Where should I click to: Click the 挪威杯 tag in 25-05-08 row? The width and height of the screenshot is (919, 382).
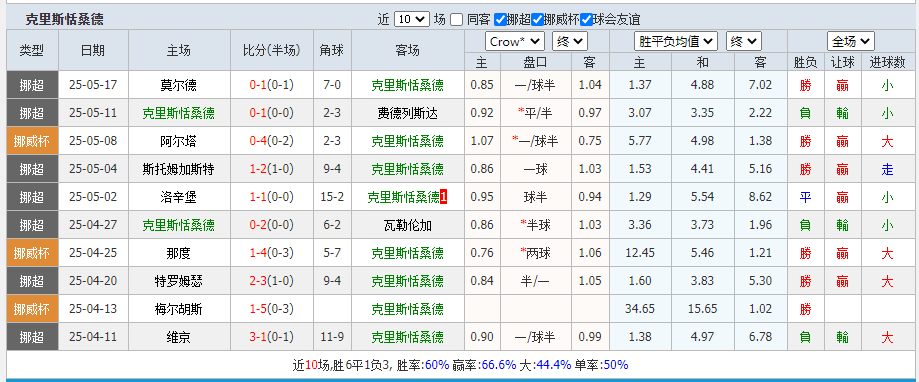pos(32,141)
